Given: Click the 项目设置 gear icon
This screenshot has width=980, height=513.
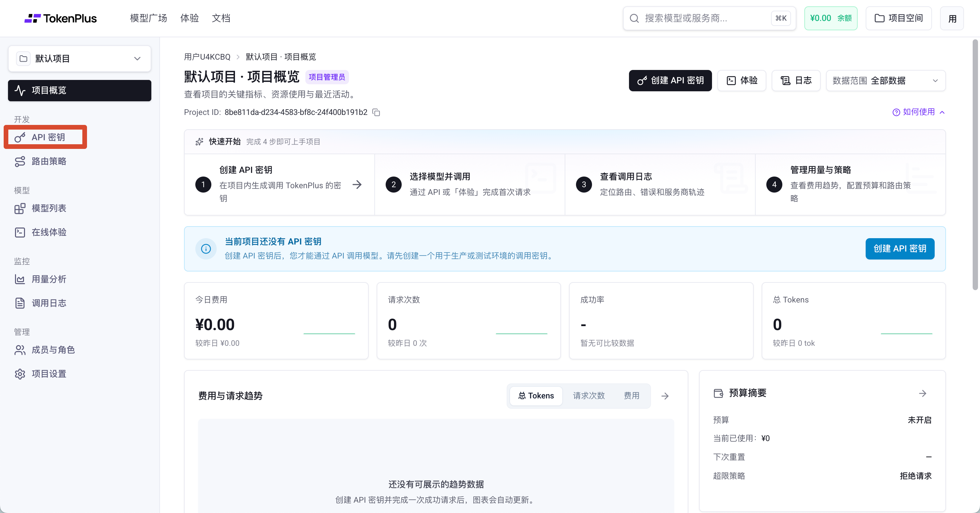Looking at the screenshot, I should click(x=20, y=374).
